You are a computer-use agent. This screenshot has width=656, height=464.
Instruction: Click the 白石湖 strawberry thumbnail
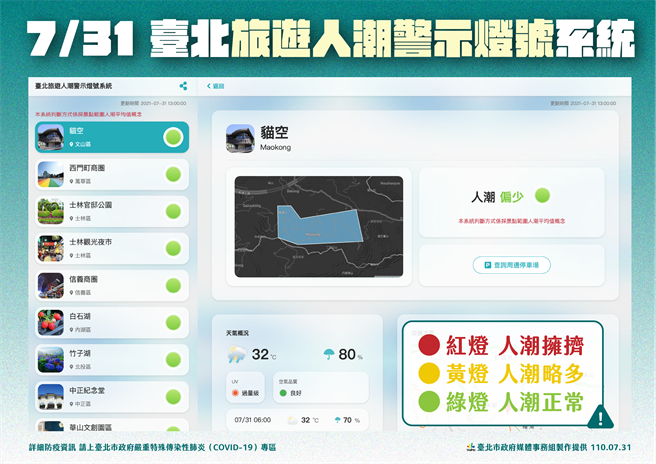pos(51,323)
